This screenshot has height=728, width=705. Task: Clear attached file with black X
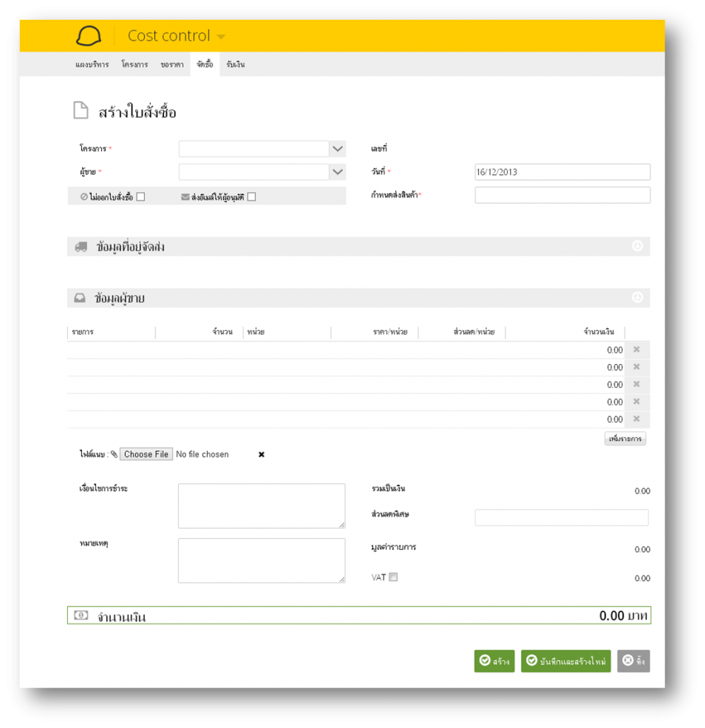(x=261, y=454)
